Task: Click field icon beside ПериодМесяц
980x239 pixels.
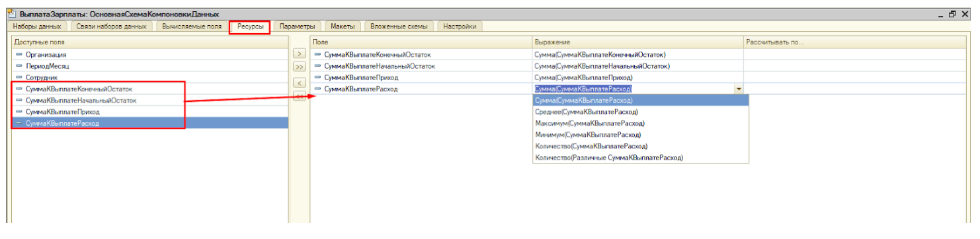Action: click(x=19, y=66)
